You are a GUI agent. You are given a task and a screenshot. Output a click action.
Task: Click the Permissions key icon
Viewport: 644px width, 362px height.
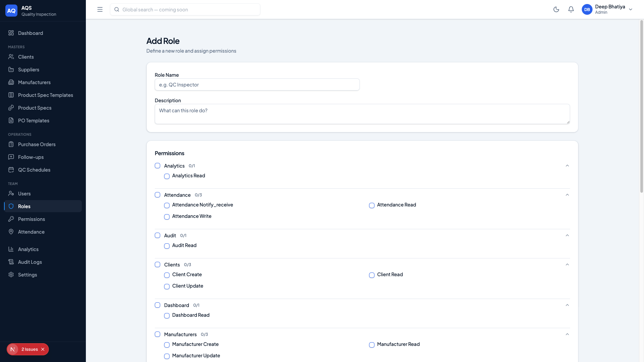11,219
